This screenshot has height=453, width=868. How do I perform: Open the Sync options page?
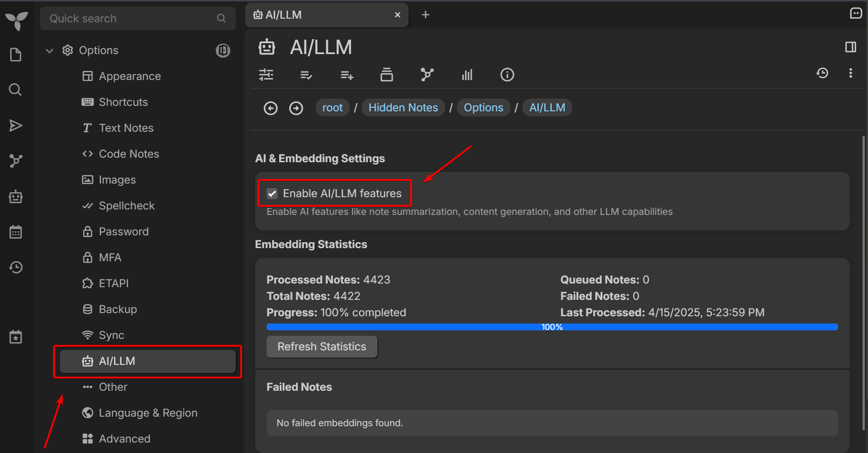pos(111,335)
